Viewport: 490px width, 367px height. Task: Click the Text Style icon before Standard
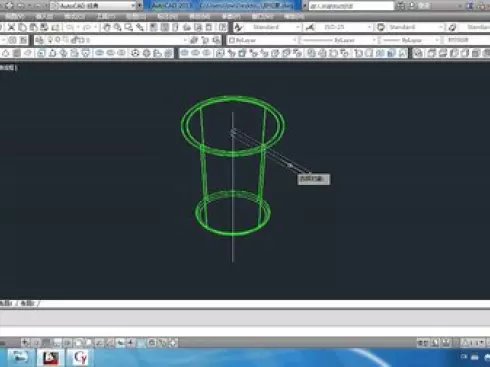238,27
